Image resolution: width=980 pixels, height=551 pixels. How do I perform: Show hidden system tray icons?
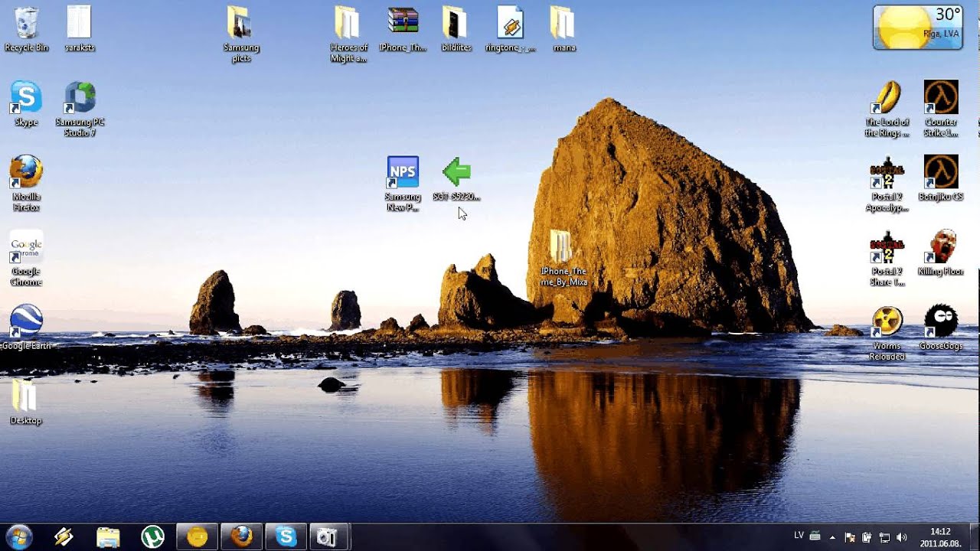point(833,538)
